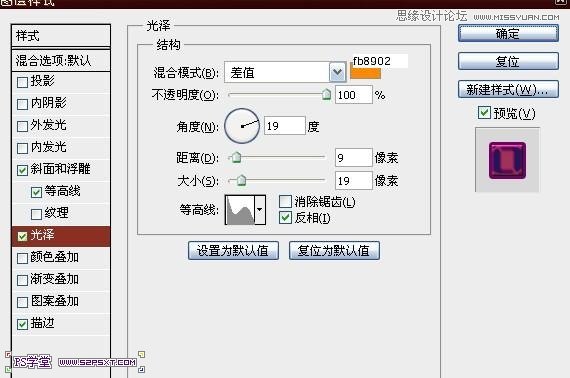Open the 混合模式 dropdown showing 差值

[285, 72]
